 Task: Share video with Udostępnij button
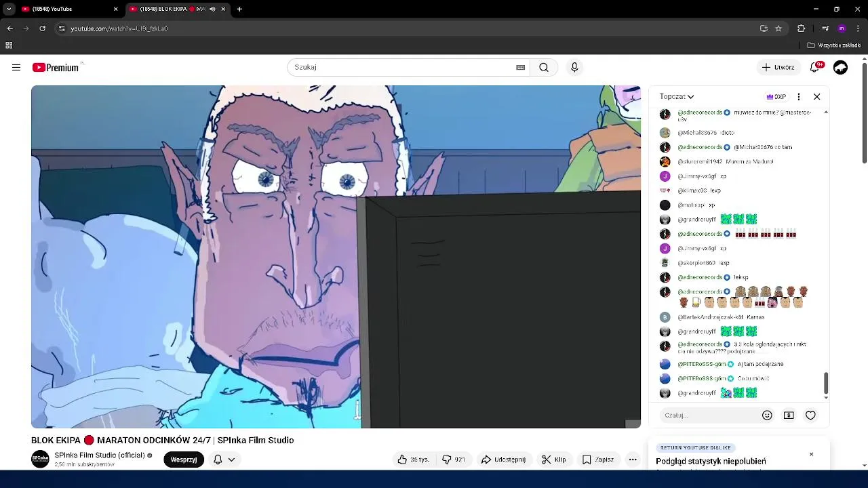[503, 460]
